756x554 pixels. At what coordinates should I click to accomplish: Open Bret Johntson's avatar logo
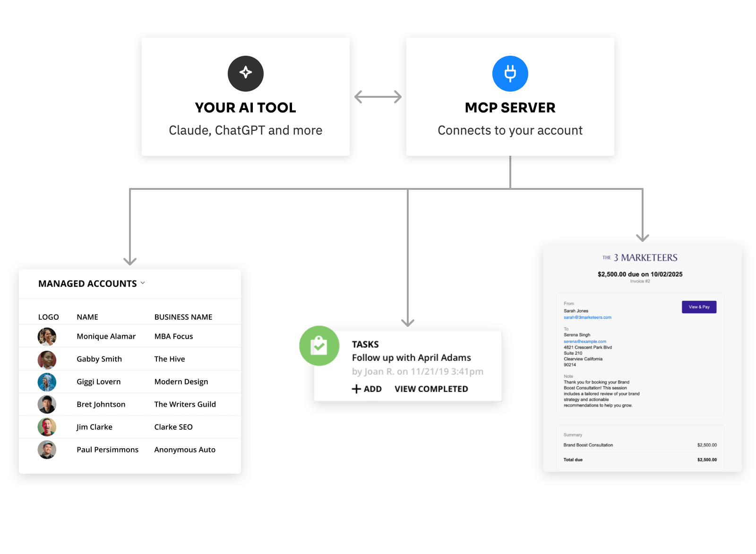pos(47,404)
